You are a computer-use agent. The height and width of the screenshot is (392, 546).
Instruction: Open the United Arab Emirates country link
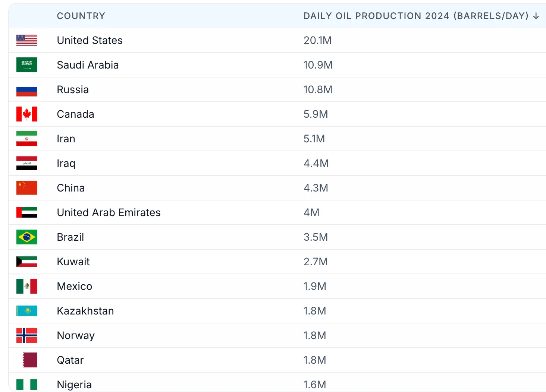[109, 212]
